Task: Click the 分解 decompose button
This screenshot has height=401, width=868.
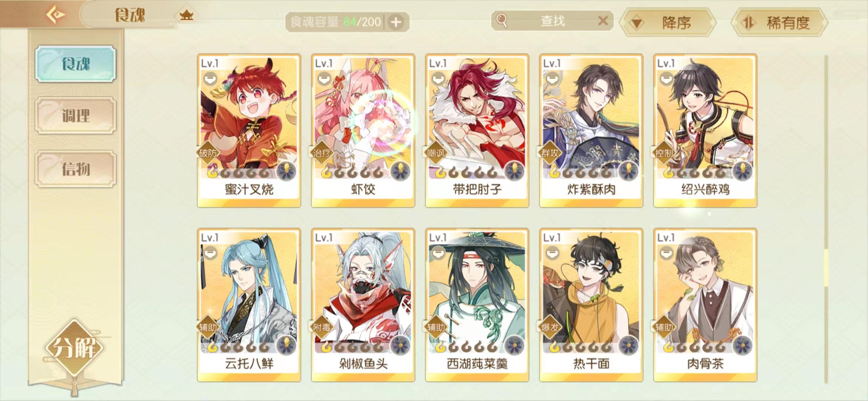Action: coord(75,348)
